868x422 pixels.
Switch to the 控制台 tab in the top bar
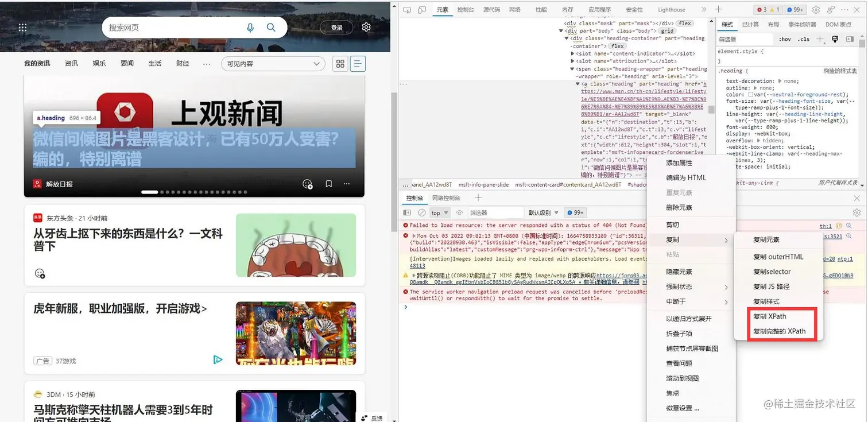[466, 10]
